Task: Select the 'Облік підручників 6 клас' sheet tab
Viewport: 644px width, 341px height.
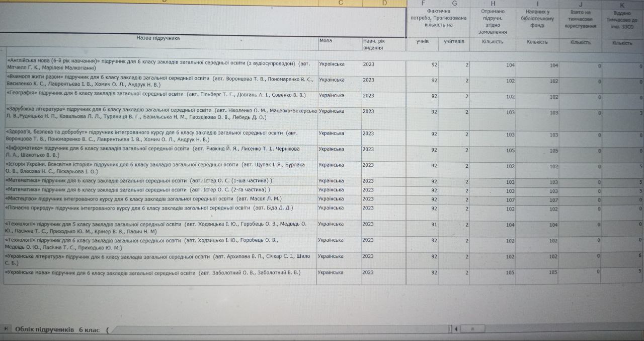Action: click(57, 329)
